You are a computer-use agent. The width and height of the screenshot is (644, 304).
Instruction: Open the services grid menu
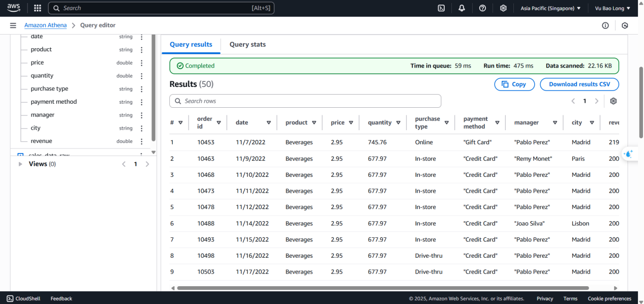[x=38, y=8]
